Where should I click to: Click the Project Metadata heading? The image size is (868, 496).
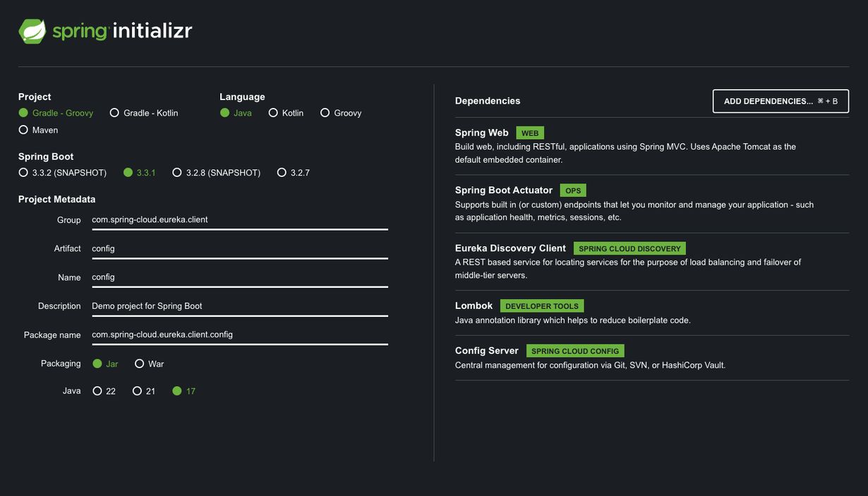point(57,199)
